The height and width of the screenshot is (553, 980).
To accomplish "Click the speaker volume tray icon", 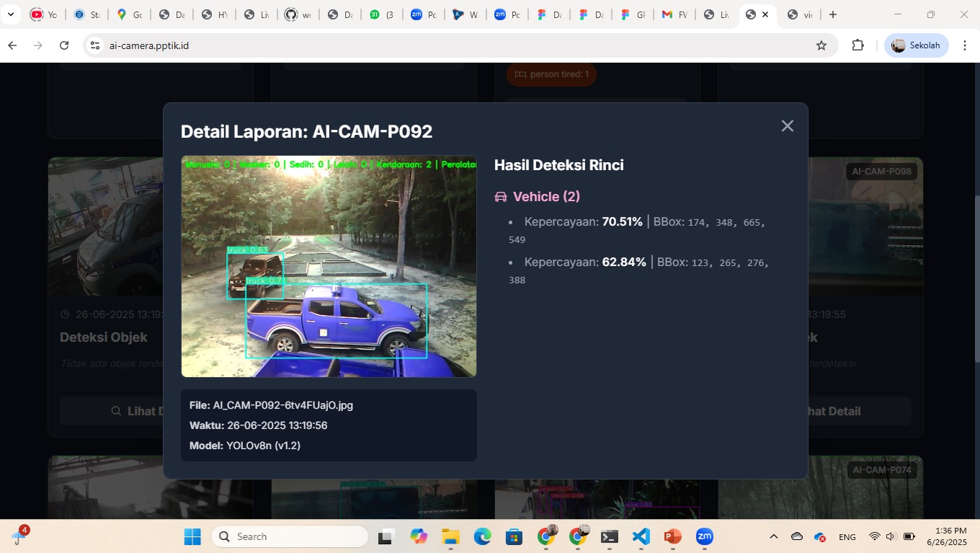I will [890, 536].
